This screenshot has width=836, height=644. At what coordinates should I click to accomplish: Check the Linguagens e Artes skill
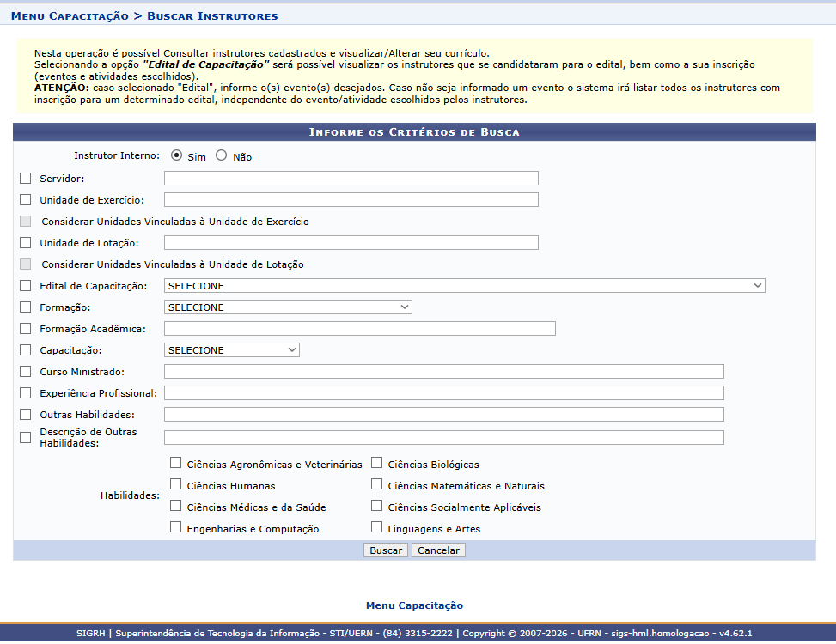376,527
